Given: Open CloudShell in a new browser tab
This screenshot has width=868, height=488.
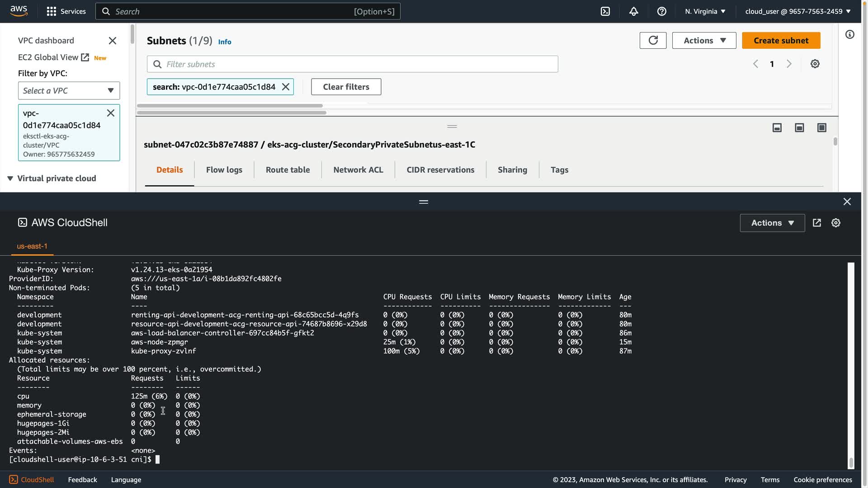Looking at the screenshot, I should (x=816, y=223).
